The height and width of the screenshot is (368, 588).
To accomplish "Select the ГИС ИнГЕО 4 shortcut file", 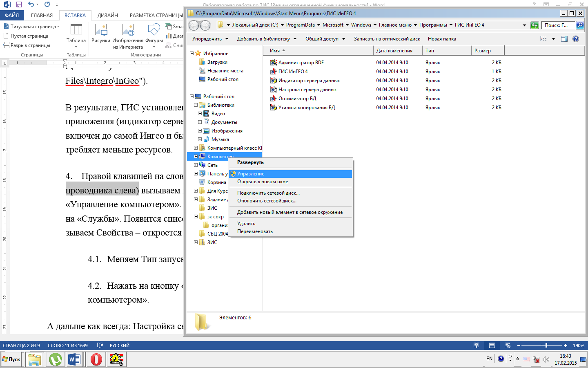I will (x=289, y=72).
